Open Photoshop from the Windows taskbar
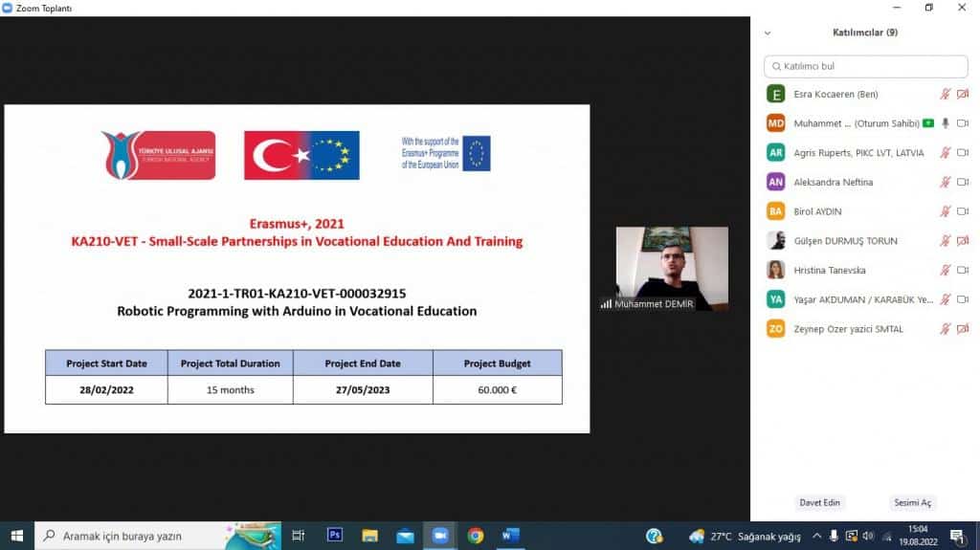The height and width of the screenshot is (550, 980). [x=335, y=536]
